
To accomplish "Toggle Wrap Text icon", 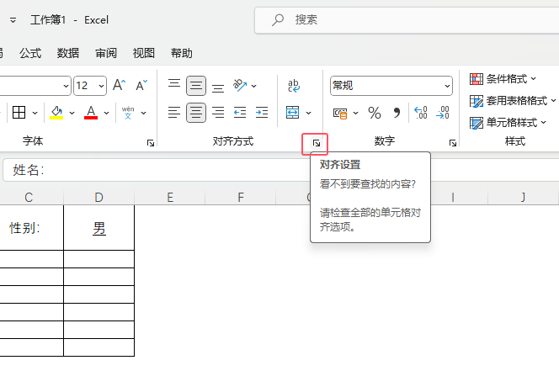I will click(294, 86).
